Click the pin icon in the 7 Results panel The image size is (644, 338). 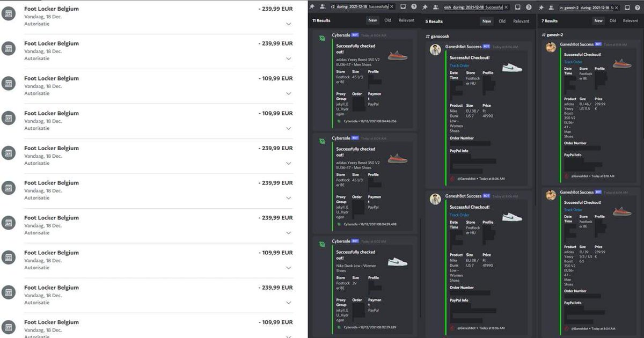[541, 7]
